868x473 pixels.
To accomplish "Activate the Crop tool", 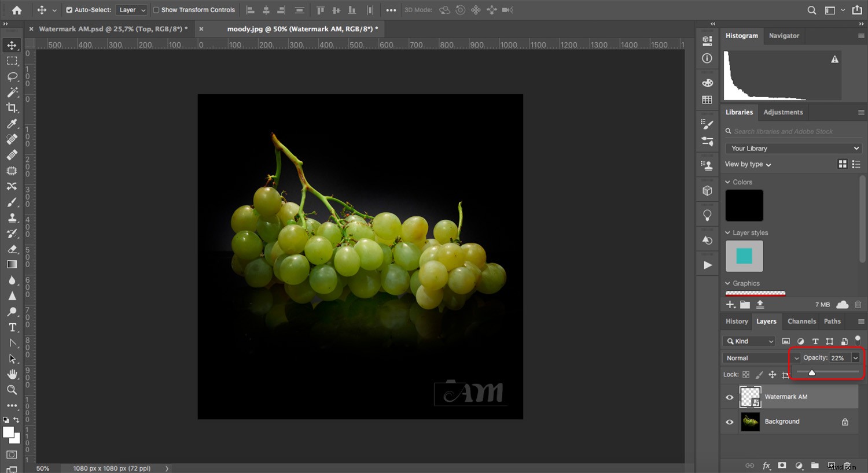I will pyautogui.click(x=12, y=108).
